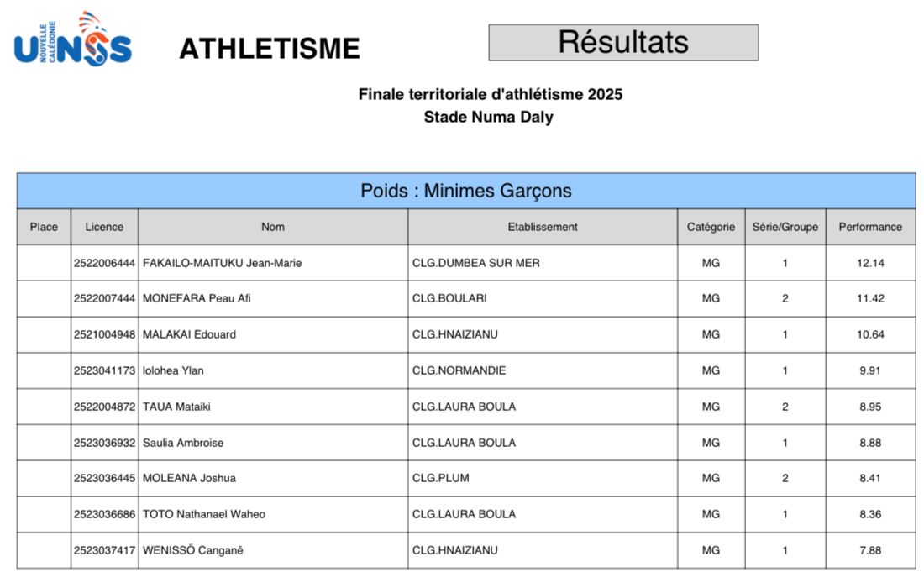This screenshot has width=924, height=588.
Task: Select the Performance column header
Action: point(870,227)
